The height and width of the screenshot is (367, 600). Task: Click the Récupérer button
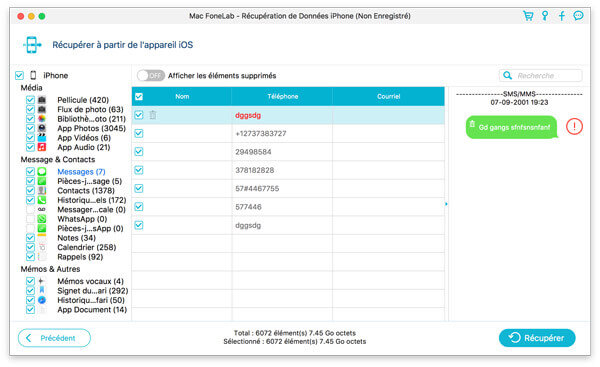click(537, 338)
